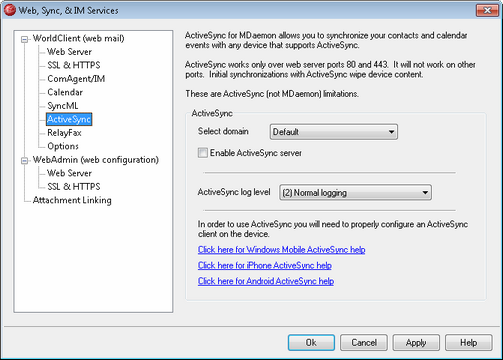Click the Apply button
Screen dimensions: 503x360
[416, 343]
